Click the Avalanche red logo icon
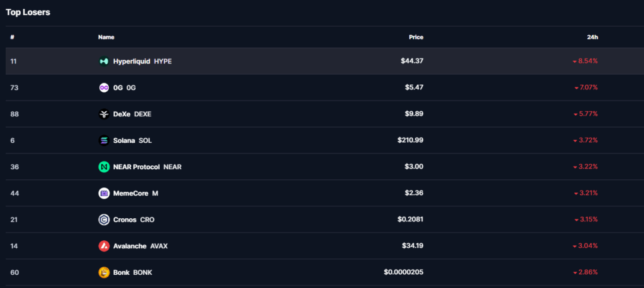Image resolution: width=644 pixels, height=288 pixels. pos(104,246)
